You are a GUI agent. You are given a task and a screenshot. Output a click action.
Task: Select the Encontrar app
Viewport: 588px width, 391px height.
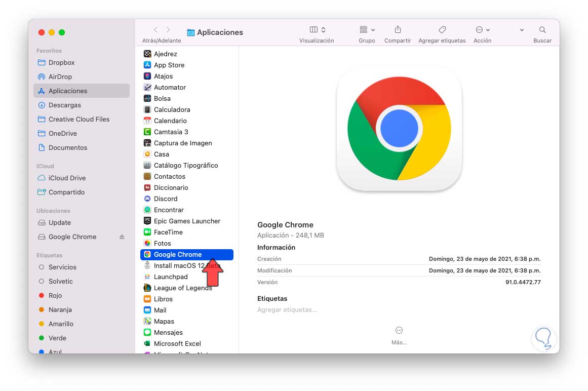pos(187,210)
